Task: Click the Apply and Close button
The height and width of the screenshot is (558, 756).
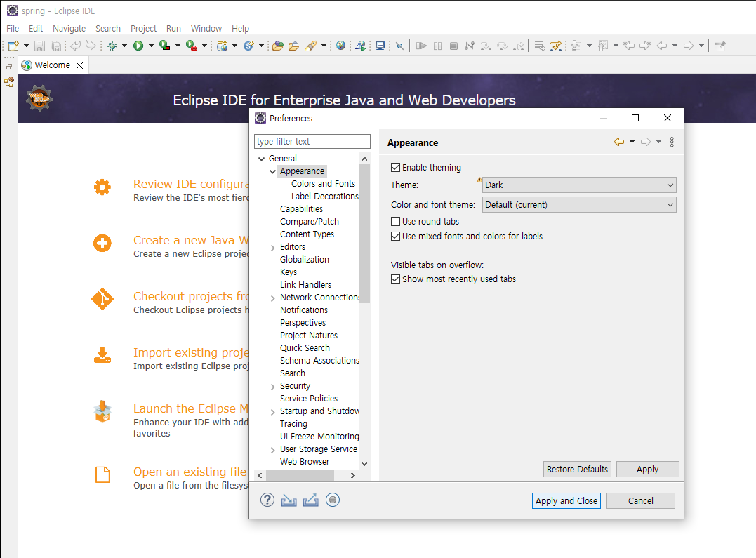Action: [x=566, y=500]
